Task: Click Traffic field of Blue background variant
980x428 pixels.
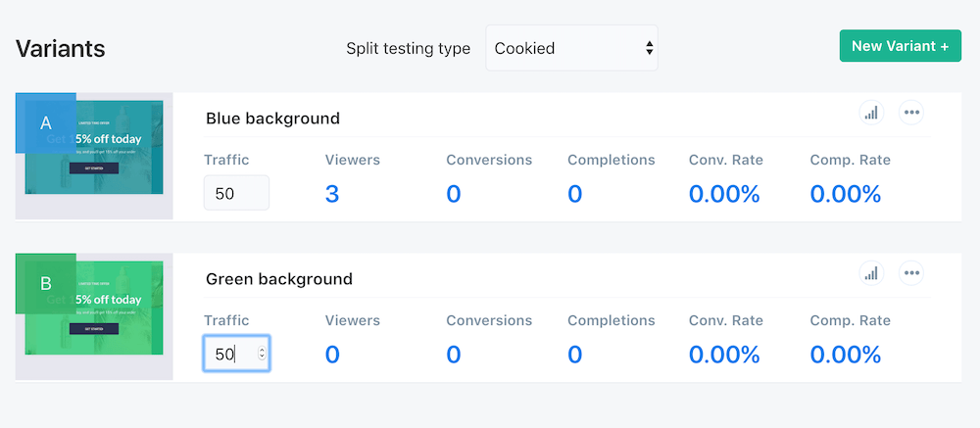Action: (x=235, y=193)
